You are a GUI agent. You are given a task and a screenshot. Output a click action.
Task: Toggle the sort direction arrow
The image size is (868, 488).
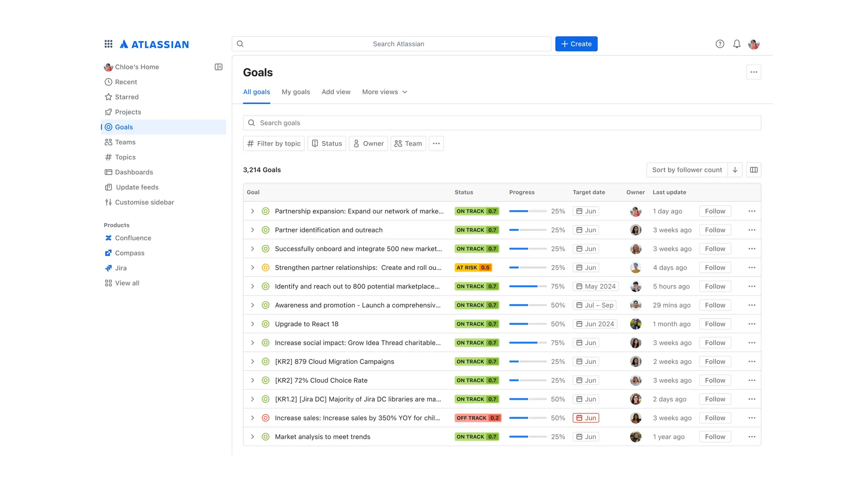pyautogui.click(x=735, y=170)
